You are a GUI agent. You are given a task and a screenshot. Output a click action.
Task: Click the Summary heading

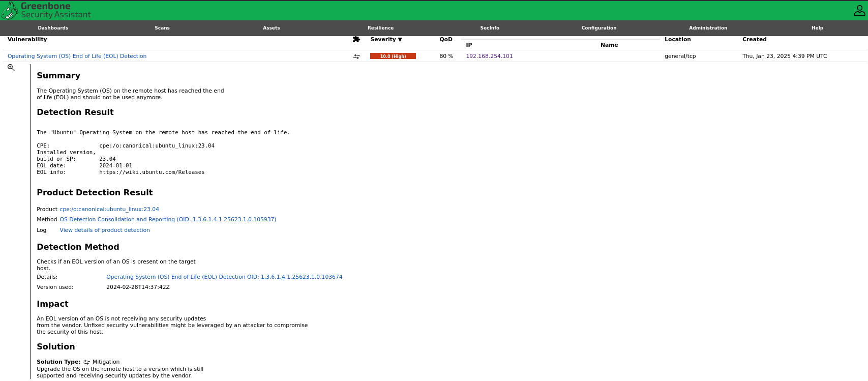click(58, 76)
